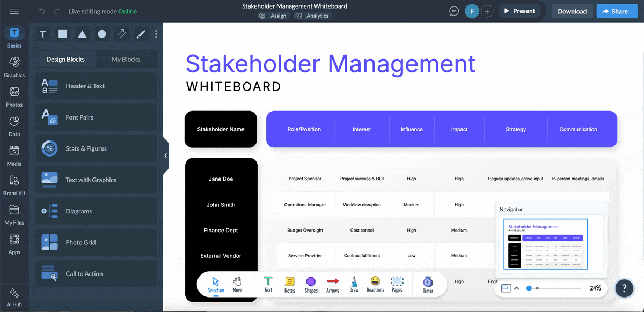Viewport: 644px width, 312px height.
Task: Click the Download button
Action: pyautogui.click(x=572, y=11)
